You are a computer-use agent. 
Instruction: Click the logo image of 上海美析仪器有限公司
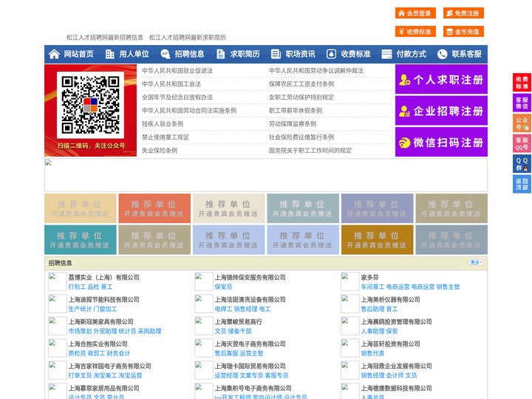(x=349, y=304)
